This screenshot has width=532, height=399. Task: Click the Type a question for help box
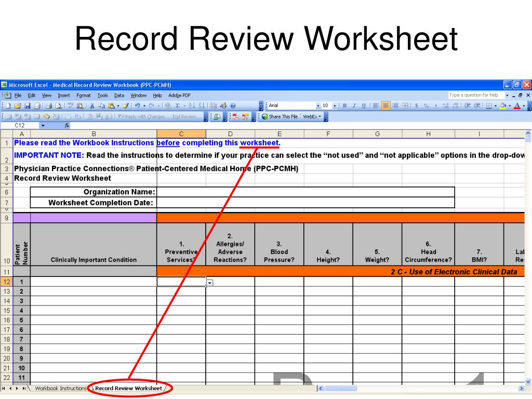click(x=476, y=96)
